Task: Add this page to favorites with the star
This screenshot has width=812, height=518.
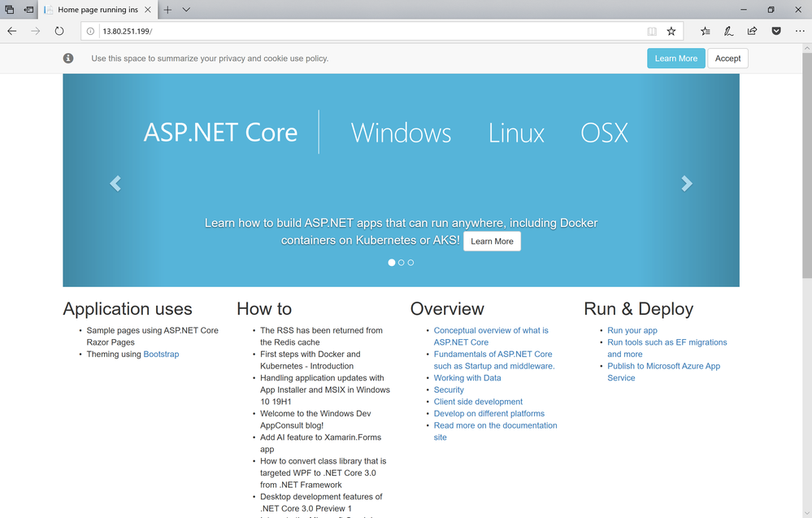Action: (x=671, y=31)
